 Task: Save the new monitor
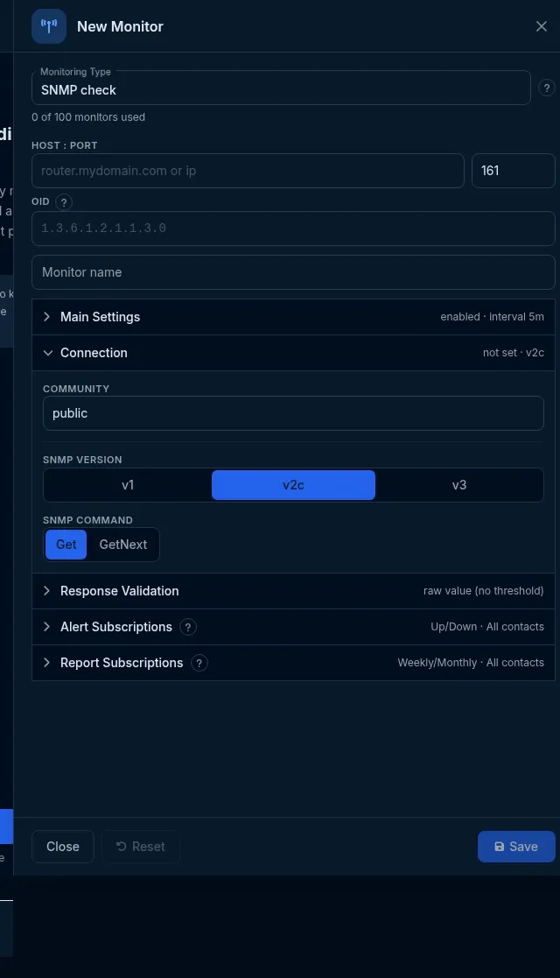click(516, 847)
